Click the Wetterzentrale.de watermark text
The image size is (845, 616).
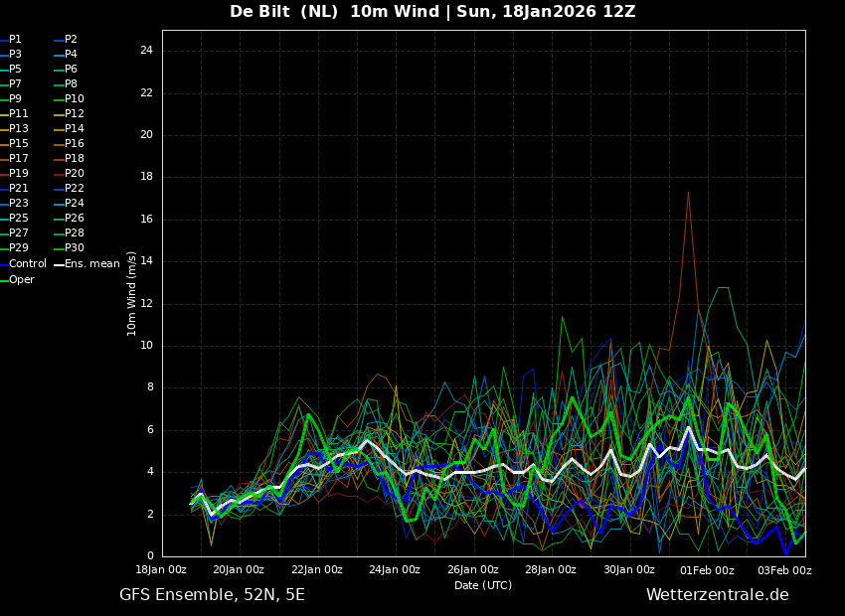pyautogui.click(x=717, y=595)
